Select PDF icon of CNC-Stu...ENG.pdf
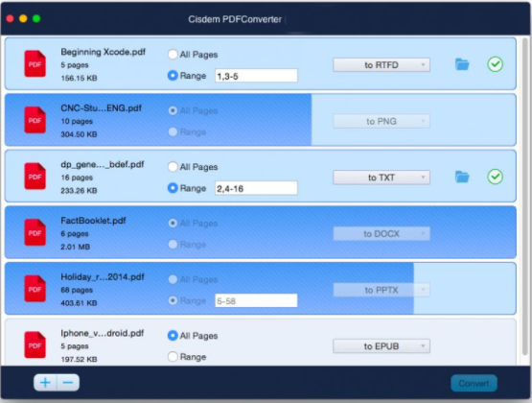Viewport: 532px width, 403px height. 35,120
